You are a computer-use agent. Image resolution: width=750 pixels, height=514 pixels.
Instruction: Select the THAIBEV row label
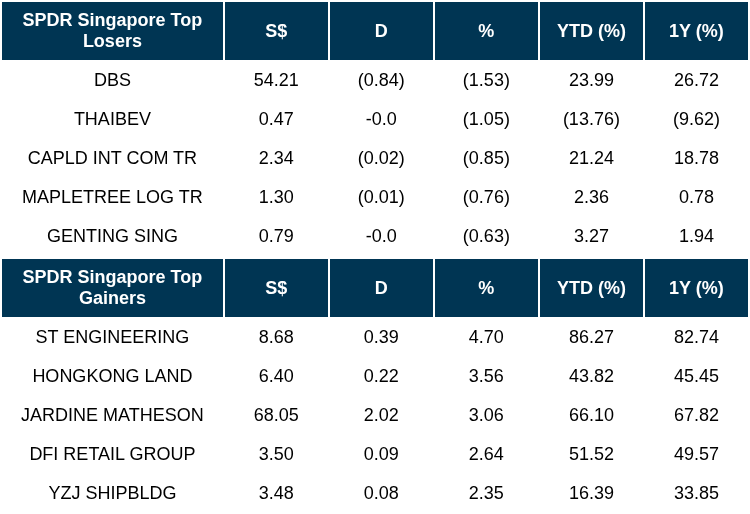click(112, 119)
